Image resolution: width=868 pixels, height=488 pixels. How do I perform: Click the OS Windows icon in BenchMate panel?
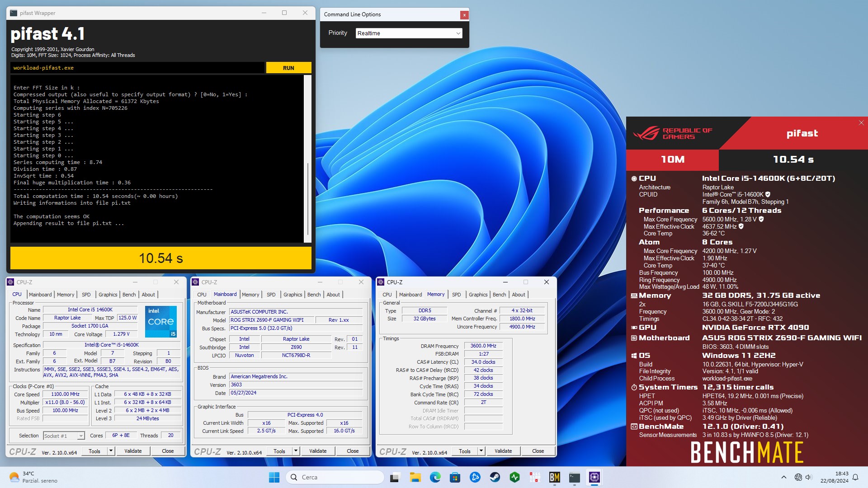tap(634, 356)
